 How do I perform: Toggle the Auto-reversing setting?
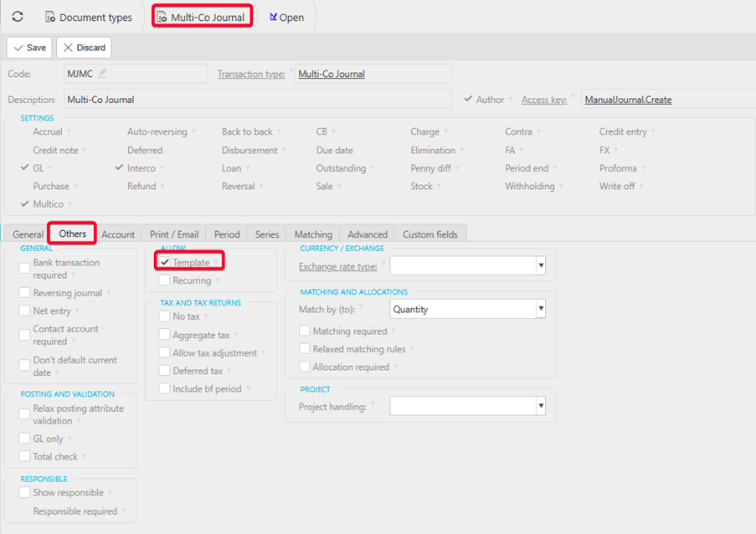click(157, 131)
